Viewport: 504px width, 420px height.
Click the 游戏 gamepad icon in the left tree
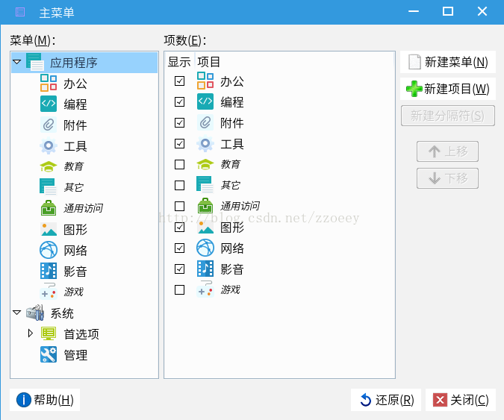49,291
